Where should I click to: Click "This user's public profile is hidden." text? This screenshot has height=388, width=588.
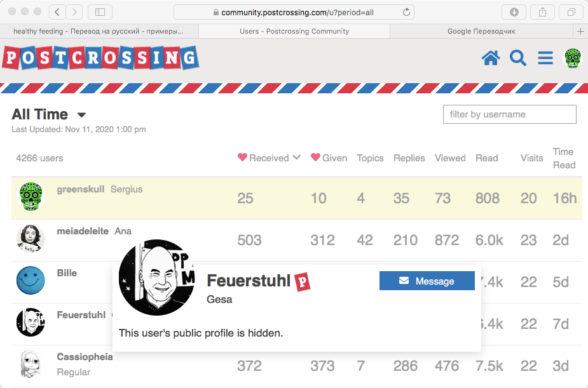pyautogui.click(x=201, y=333)
